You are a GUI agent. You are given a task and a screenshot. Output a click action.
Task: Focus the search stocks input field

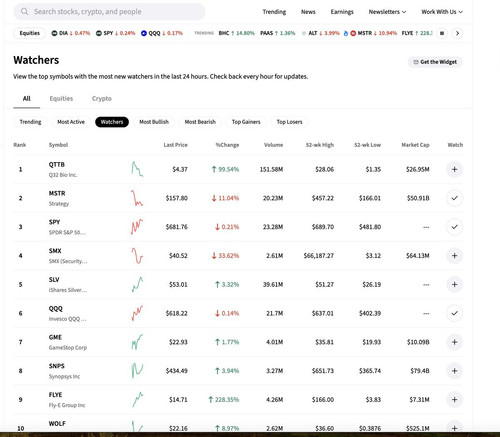[109, 12]
